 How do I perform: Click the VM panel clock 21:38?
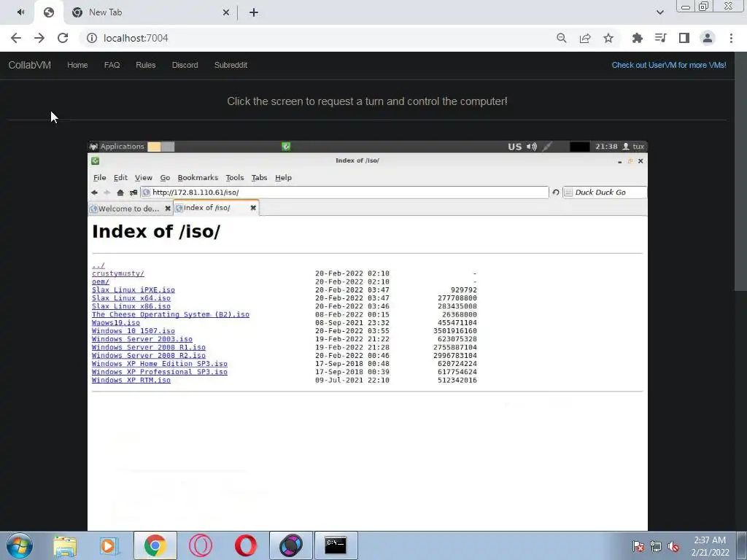coord(606,147)
